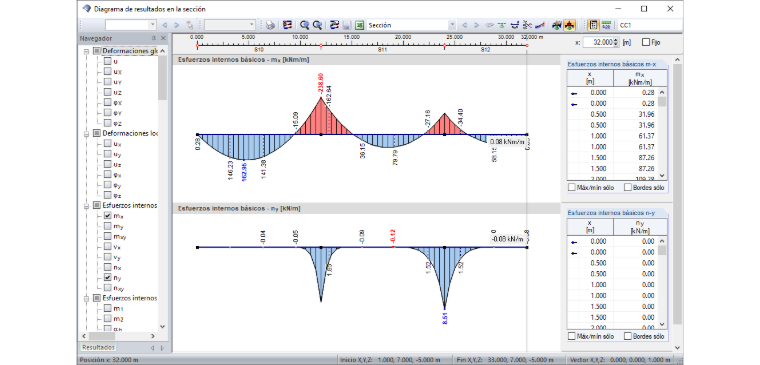This screenshot has height=365, width=760.
Task: Click the scissors-like red and blue icon
Action: (528, 25)
